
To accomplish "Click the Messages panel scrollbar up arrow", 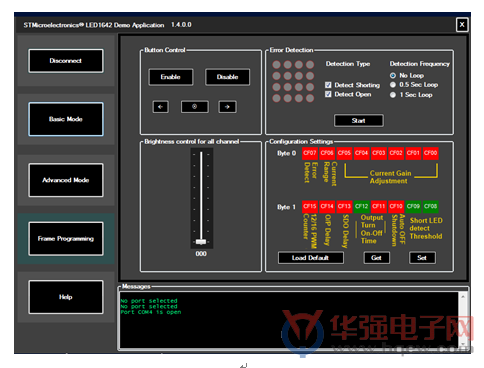I will coord(463,296).
